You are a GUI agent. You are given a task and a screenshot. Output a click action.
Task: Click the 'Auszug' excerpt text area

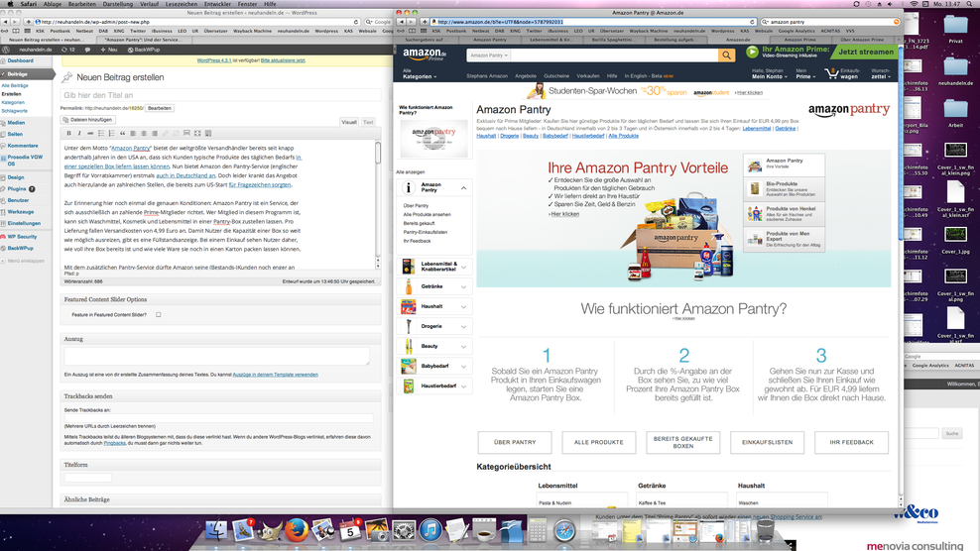217,356
